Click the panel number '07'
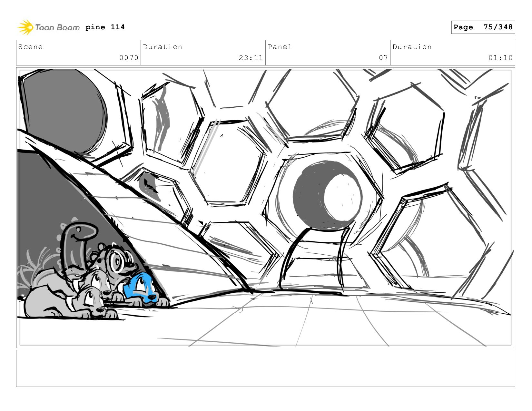 click(383, 58)
